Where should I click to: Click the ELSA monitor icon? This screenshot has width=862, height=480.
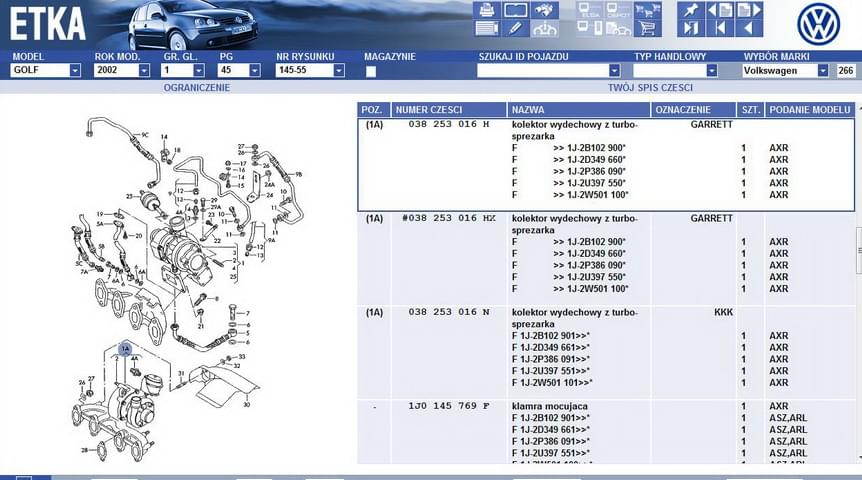[x=590, y=10]
